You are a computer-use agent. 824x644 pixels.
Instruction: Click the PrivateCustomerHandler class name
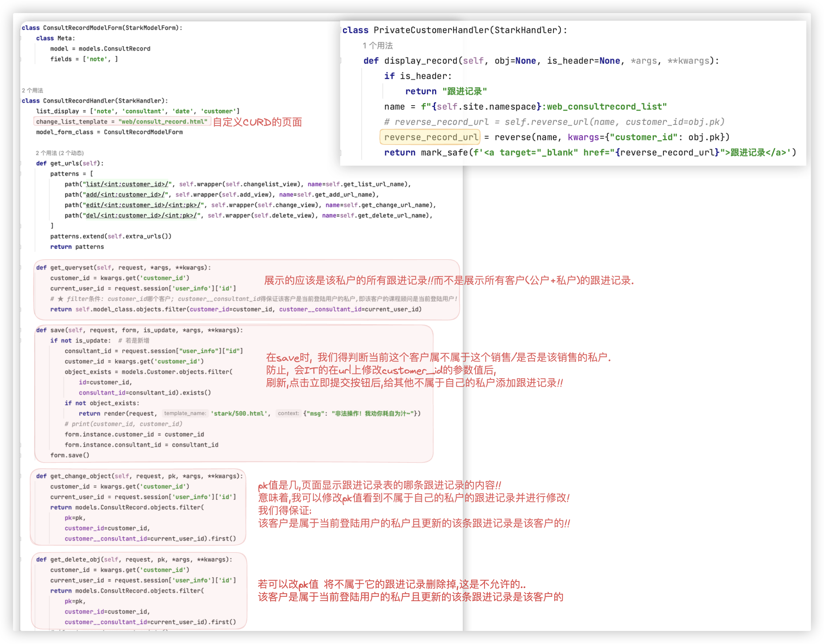click(x=431, y=30)
